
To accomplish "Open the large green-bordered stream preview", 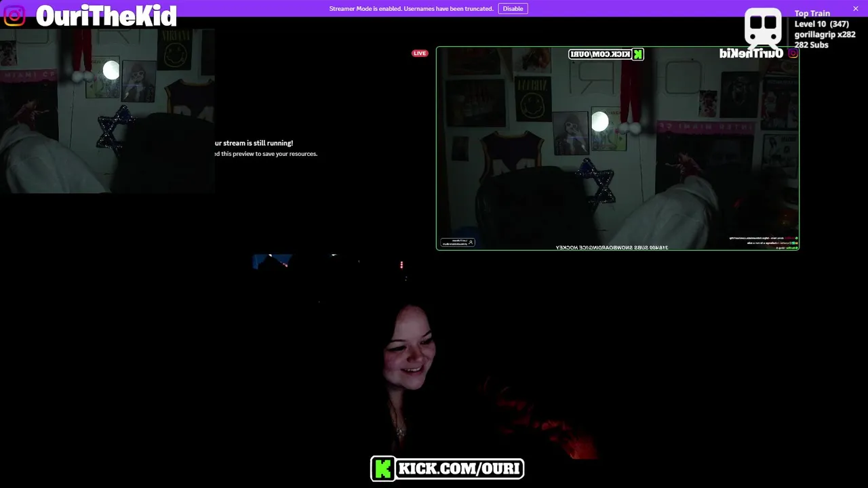I will pos(618,148).
